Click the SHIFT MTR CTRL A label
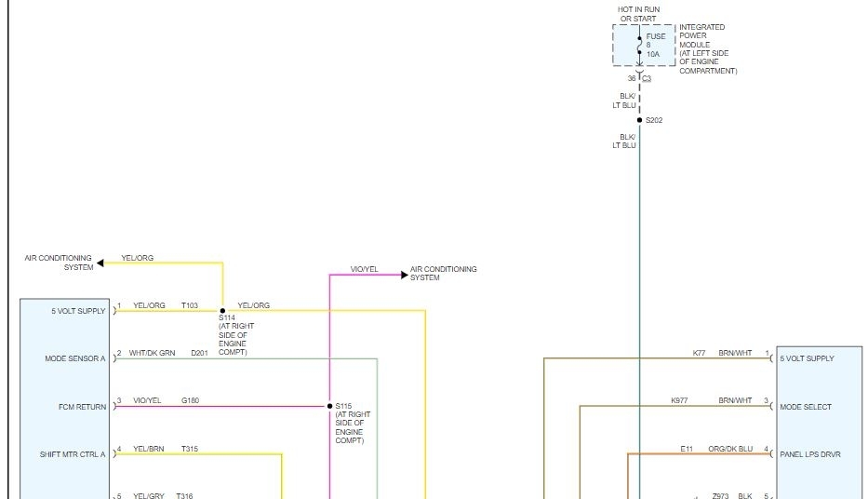Image resolution: width=868 pixels, height=499 pixels. click(x=72, y=454)
